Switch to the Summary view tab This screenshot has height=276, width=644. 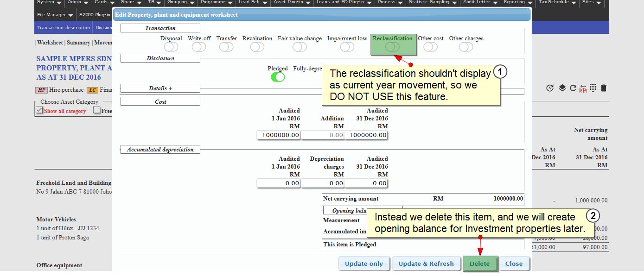click(78, 43)
